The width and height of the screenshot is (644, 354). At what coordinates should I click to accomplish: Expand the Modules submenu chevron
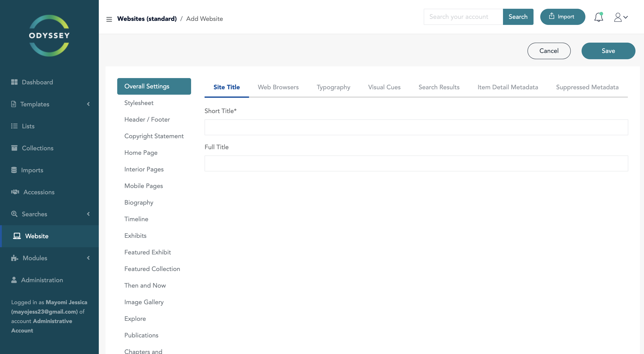pos(88,258)
